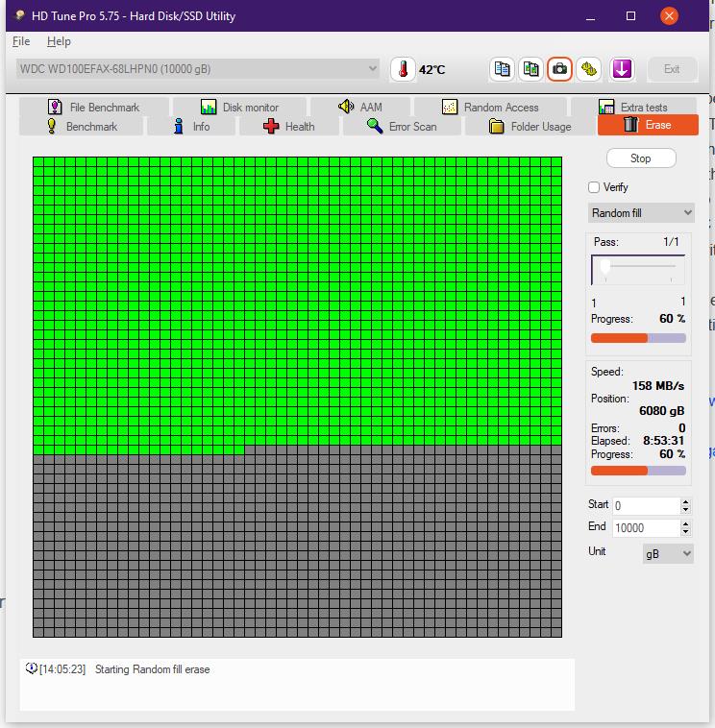Image resolution: width=715 pixels, height=728 pixels.
Task: Click the Start value input field
Action: tap(646, 505)
